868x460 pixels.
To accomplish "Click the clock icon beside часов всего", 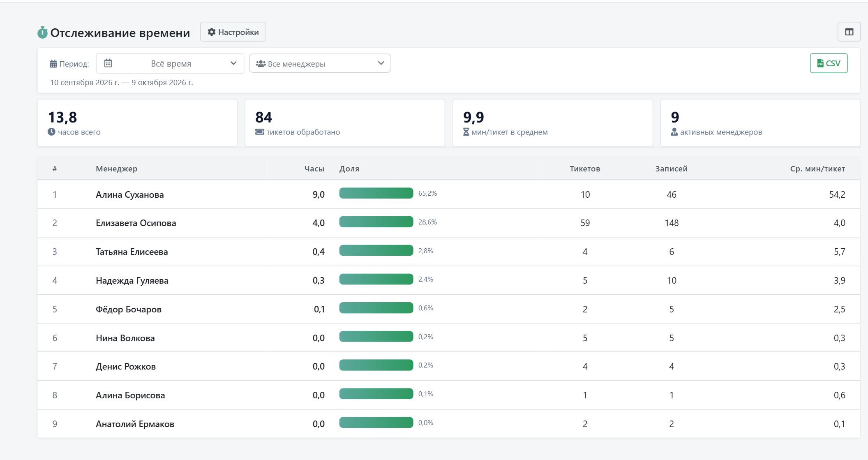I will [x=51, y=132].
